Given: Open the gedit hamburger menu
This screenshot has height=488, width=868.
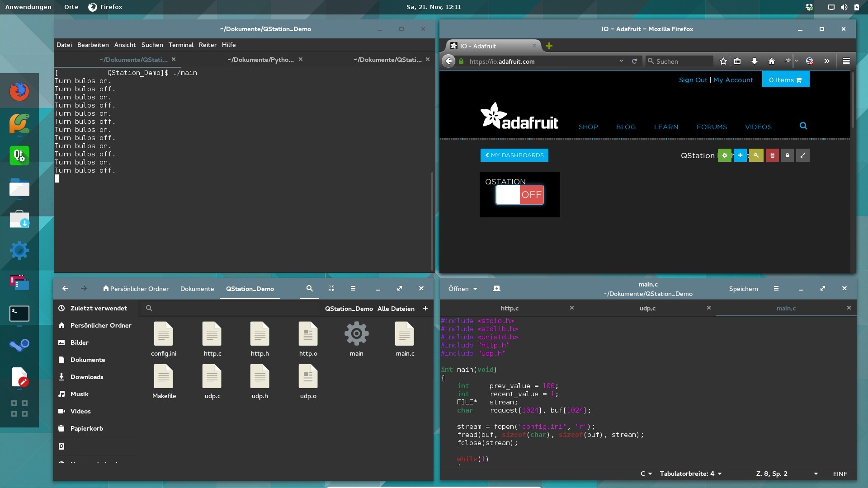Looking at the screenshot, I should [x=776, y=288].
